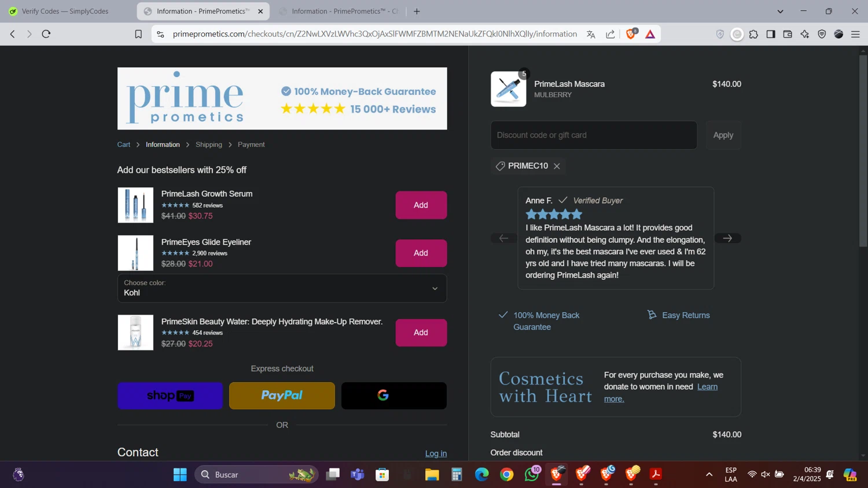This screenshot has width=868, height=488.
Task: Click the PrimeLash Growth Serum thumbnail
Action: [135, 205]
